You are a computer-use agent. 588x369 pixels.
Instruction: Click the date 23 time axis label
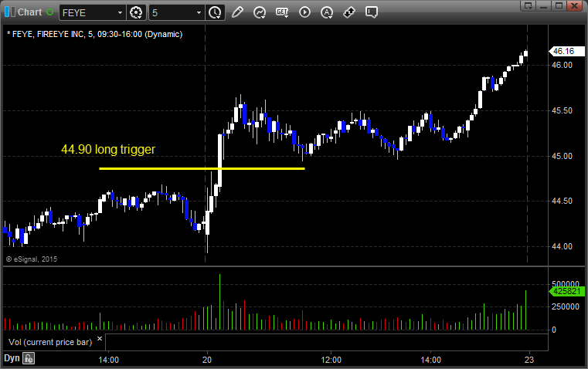529,360
